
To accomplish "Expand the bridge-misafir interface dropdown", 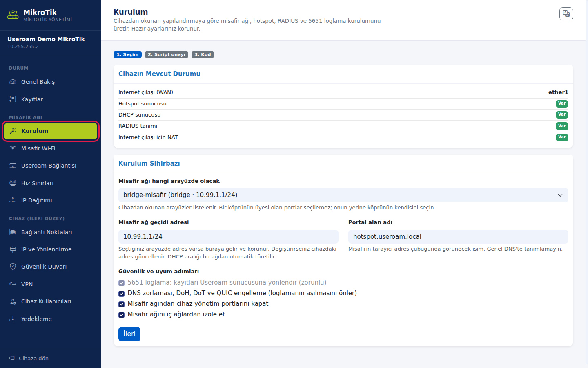I will (x=343, y=195).
